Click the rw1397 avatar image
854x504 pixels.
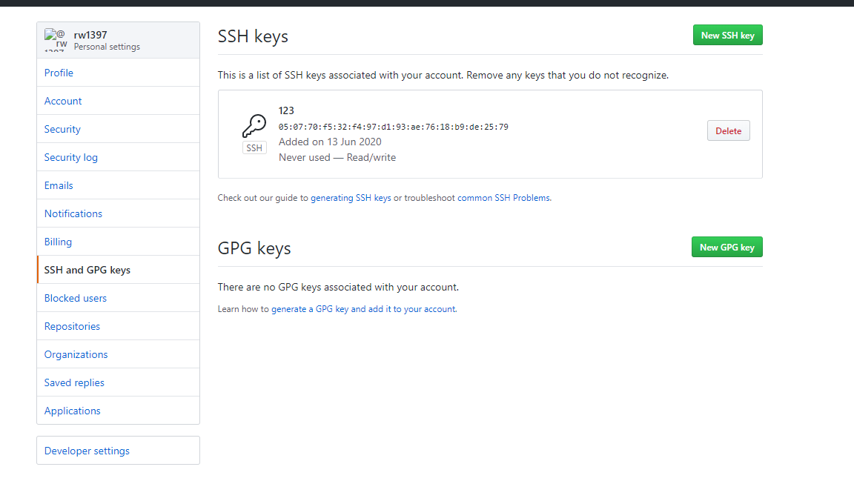coord(56,40)
